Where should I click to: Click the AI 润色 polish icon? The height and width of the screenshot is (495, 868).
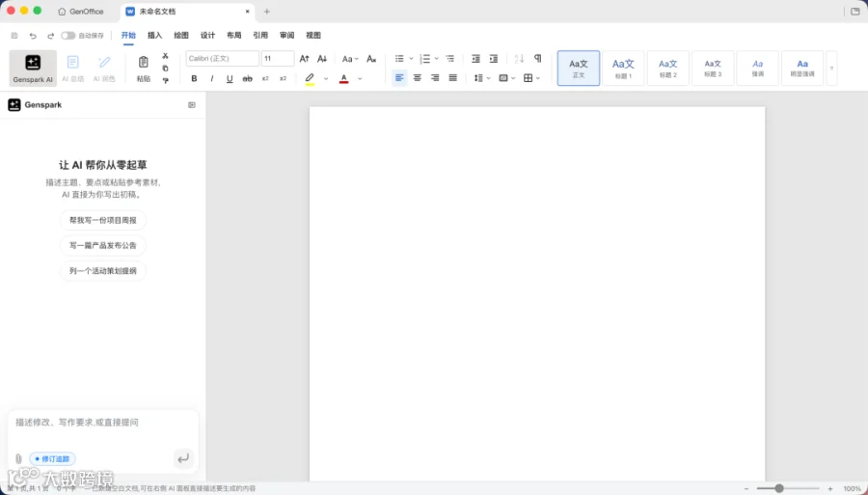point(104,62)
